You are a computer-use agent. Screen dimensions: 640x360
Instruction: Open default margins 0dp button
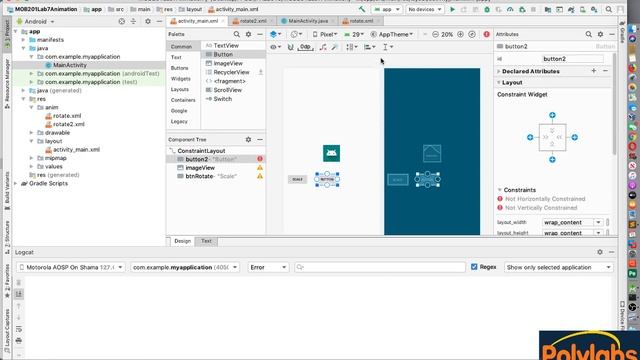[x=305, y=47]
